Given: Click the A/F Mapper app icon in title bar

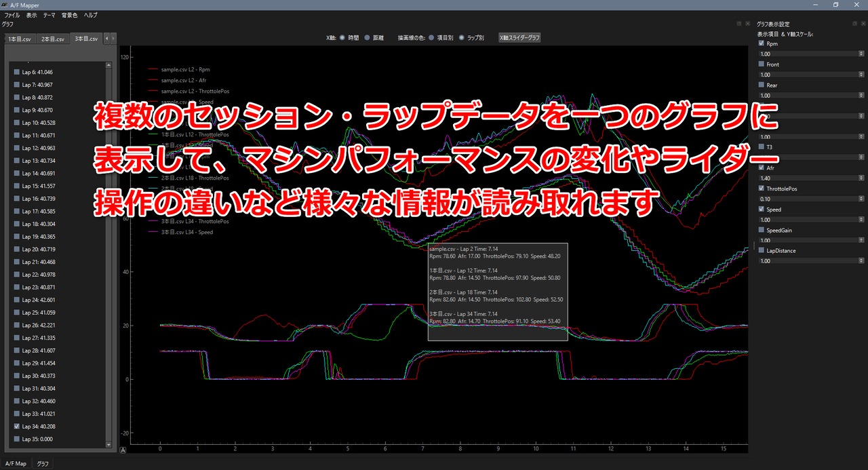Looking at the screenshot, I should [5, 5].
